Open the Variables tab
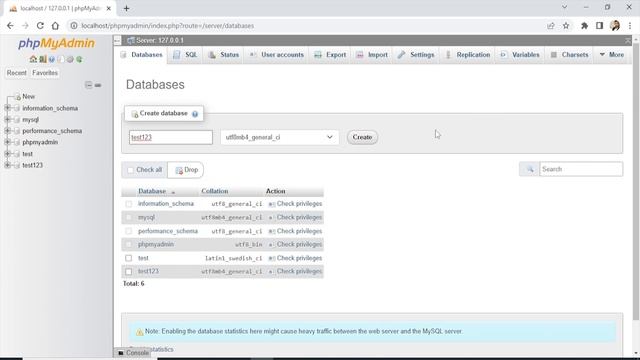Screen dimensions: 640x360 (x=520, y=55)
